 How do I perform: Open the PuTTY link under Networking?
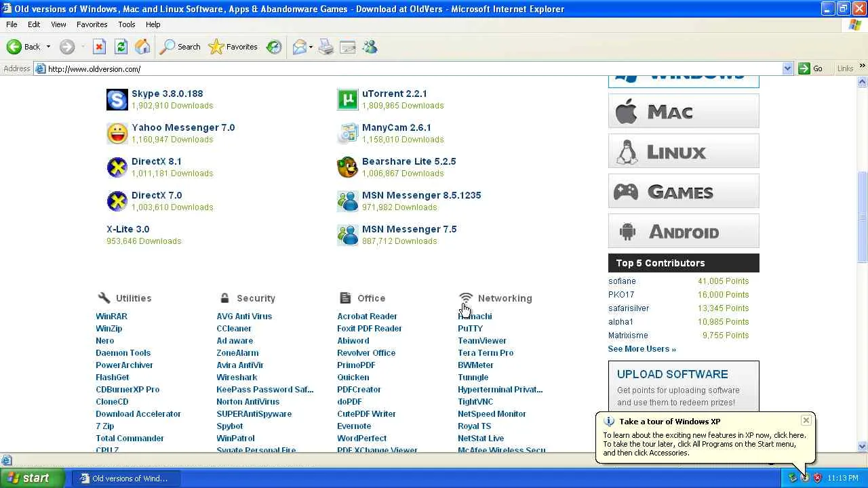pos(470,329)
